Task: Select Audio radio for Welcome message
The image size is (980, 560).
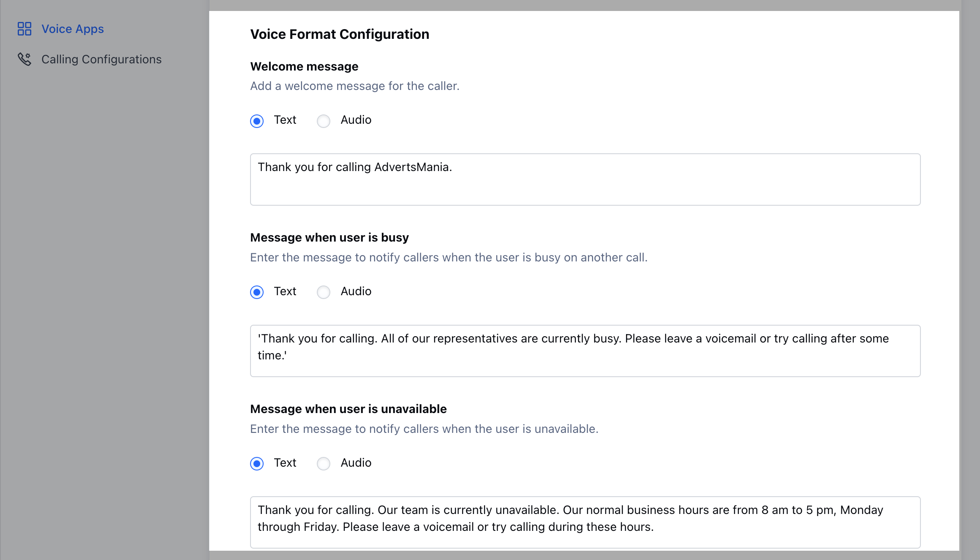Action: pos(324,121)
